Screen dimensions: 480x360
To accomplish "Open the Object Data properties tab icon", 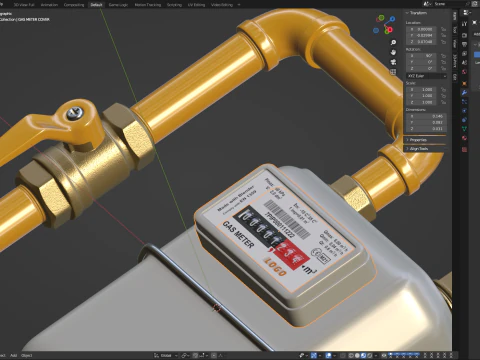I will 464,129.
